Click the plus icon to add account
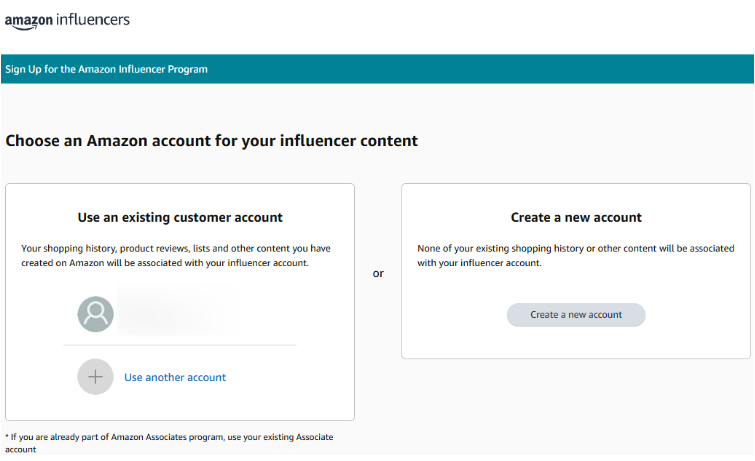This screenshot has height=461, width=755. point(95,377)
